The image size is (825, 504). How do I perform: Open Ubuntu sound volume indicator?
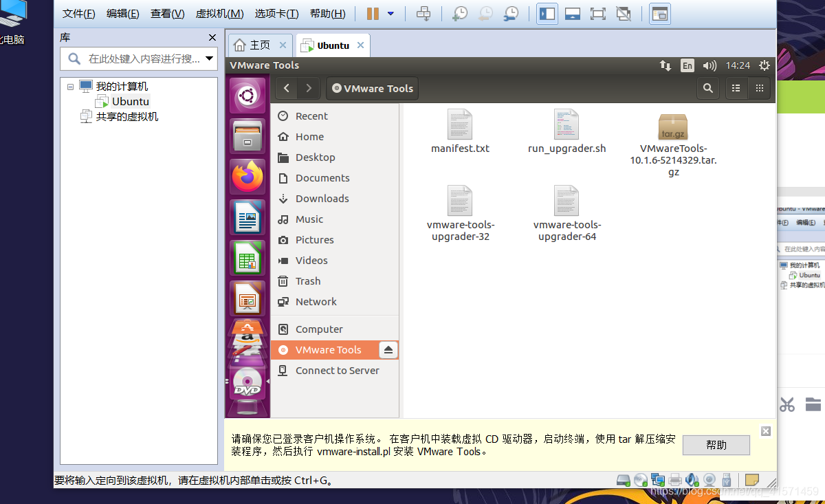tap(710, 65)
